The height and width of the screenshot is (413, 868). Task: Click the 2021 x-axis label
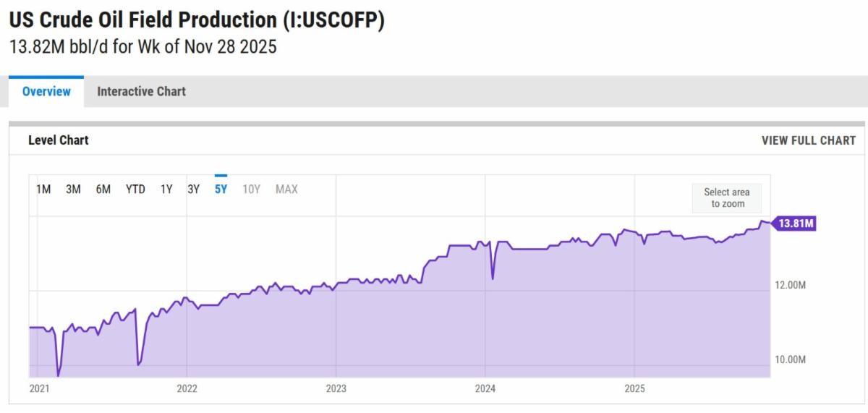click(x=38, y=389)
